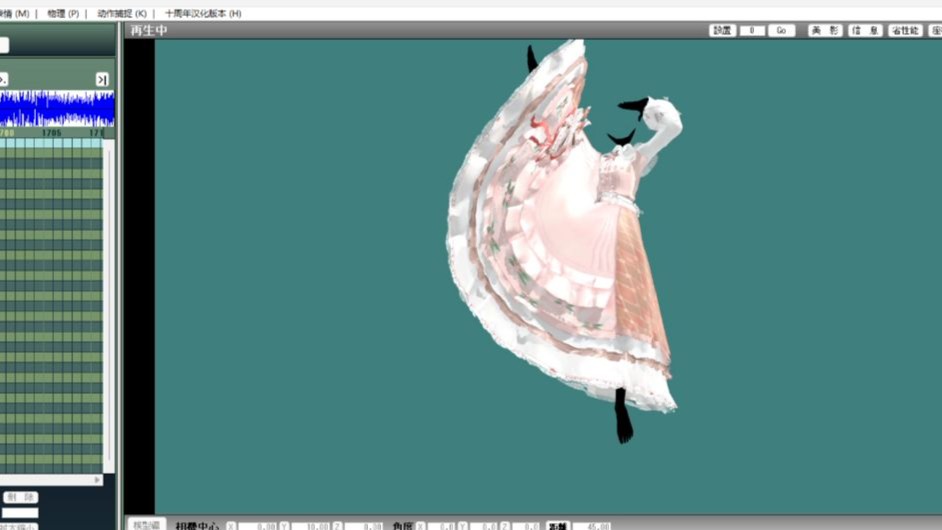Click the 刪除 button under the timeline

[x=21, y=497]
